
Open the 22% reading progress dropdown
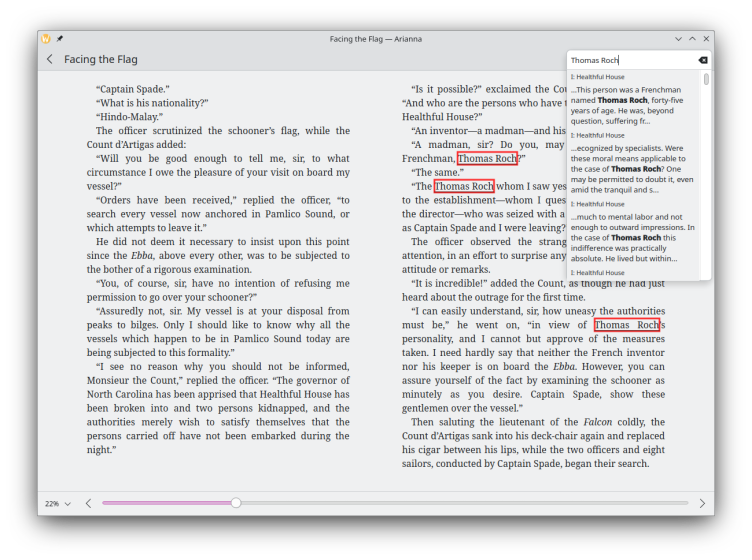coord(57,504)
